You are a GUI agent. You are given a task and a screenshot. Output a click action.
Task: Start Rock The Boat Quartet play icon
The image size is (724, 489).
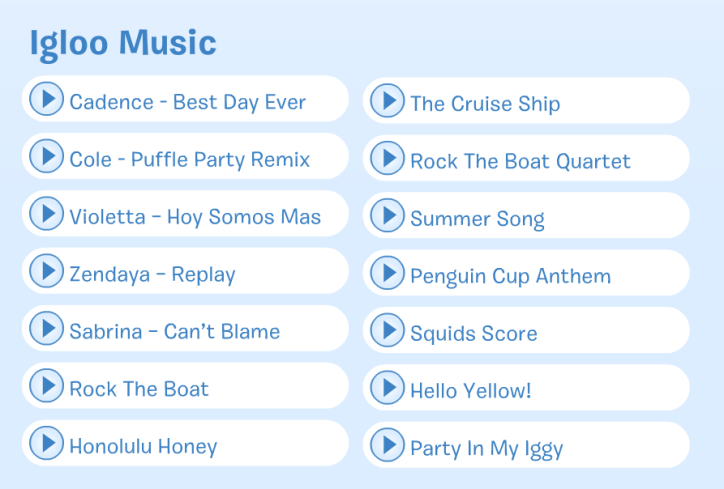tap(387, 158)
